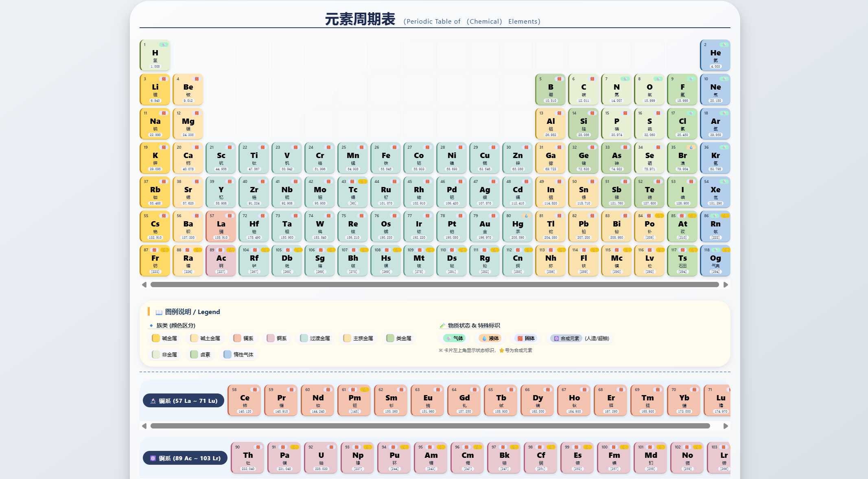The width and height of the screenshot is (868, 479).
Task: Click the book icon beside 图例说明 / Legend
Action: point(159,312)
